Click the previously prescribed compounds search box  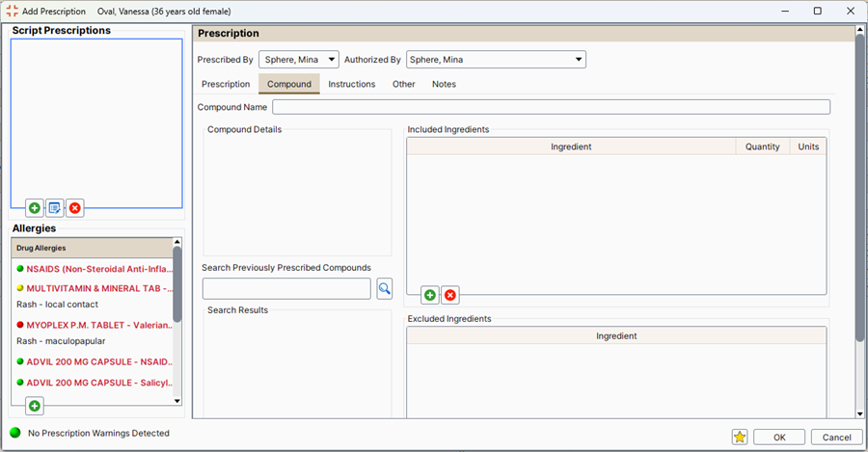[286, 288]
